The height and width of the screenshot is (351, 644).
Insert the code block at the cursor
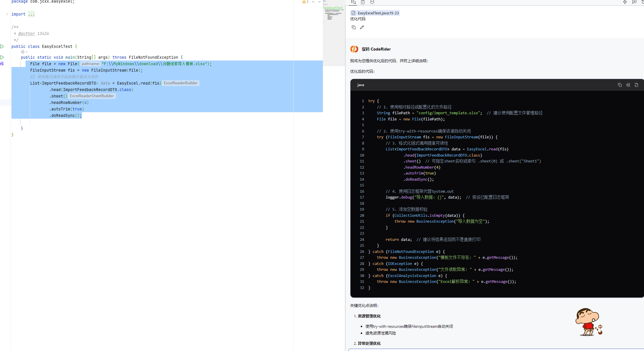[x=628, y=85]
